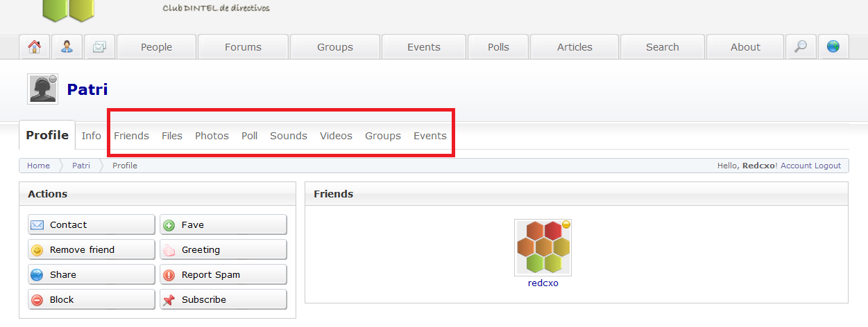Click the Subscribe button
Viewport: 868px width, 327px height.
coord(223,299)
